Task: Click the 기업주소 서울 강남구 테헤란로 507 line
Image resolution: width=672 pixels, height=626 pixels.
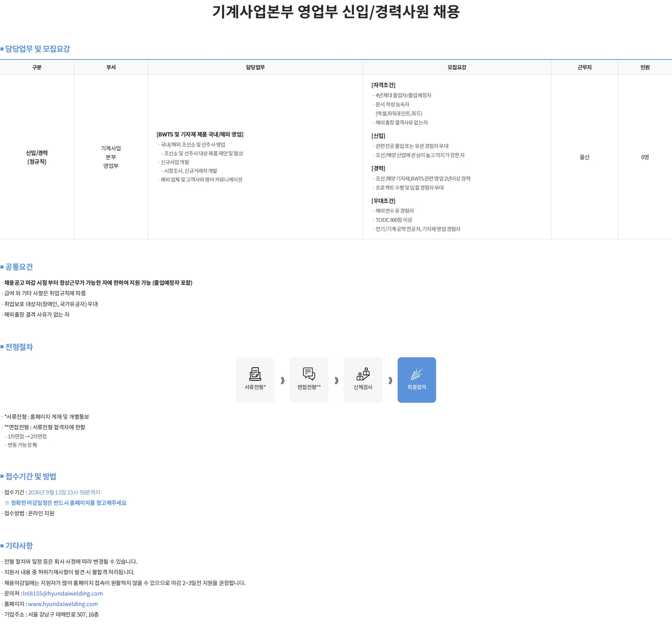Action: tap(51, 614)
